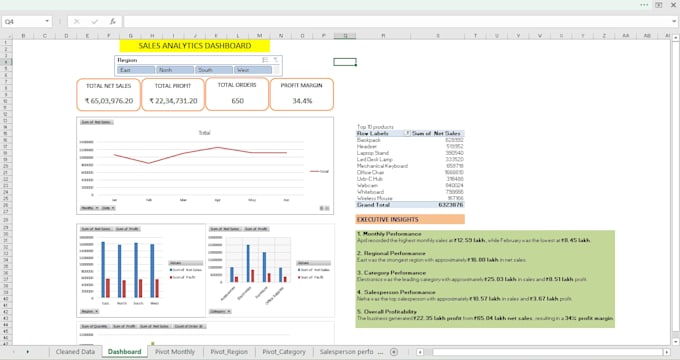Toggle the South button in Region slicer
The height and width of the screenshot is (360, 680).
pyautogui.click(x=214, y=70)
